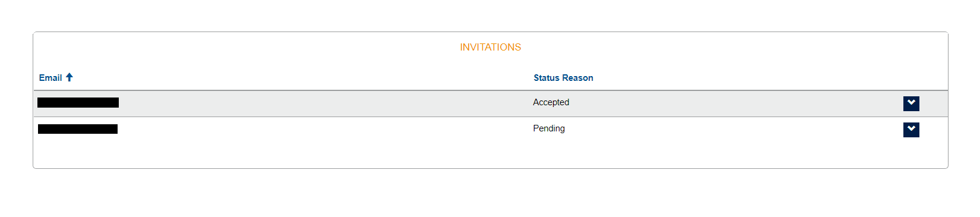The height and width of the screenshot is (217, 980).
Task: Click the empty area below the Pending row
Action: click(491, 155)
